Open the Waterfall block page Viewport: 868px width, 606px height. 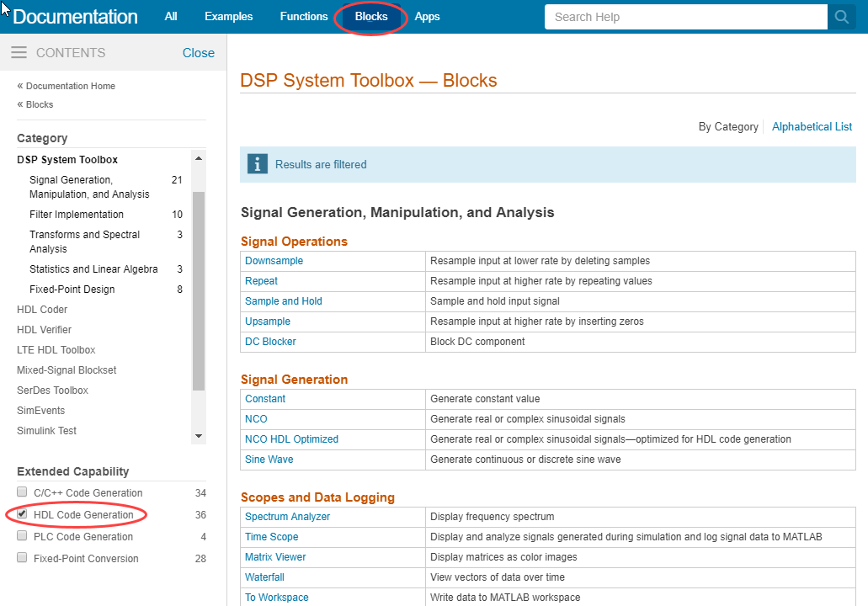(264, 577)
